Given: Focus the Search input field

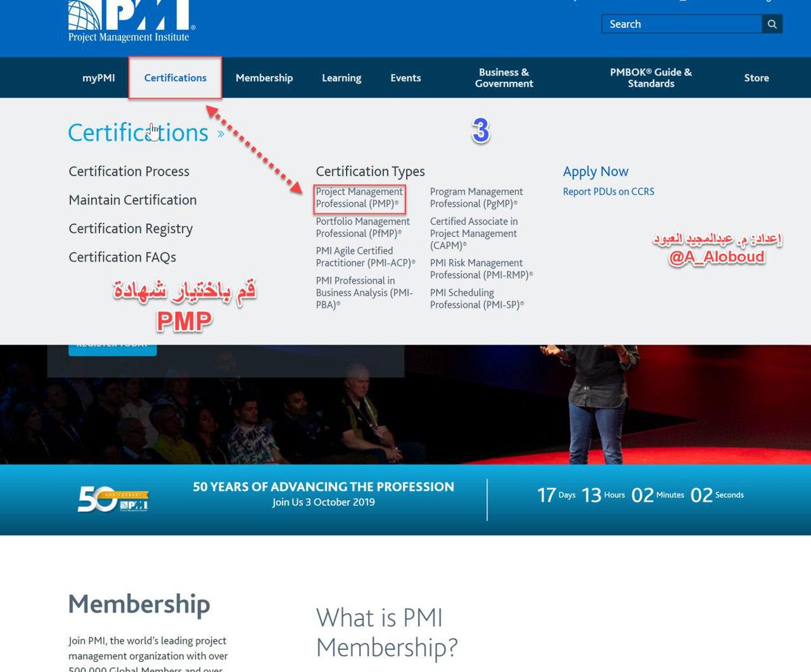Looking at the screenshot, I should (x=682, y=24).
